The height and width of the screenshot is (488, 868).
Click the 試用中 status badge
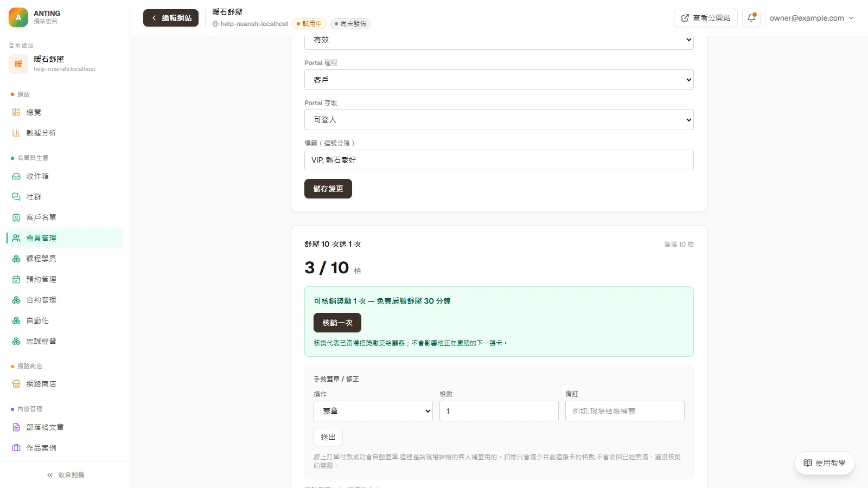309,24
